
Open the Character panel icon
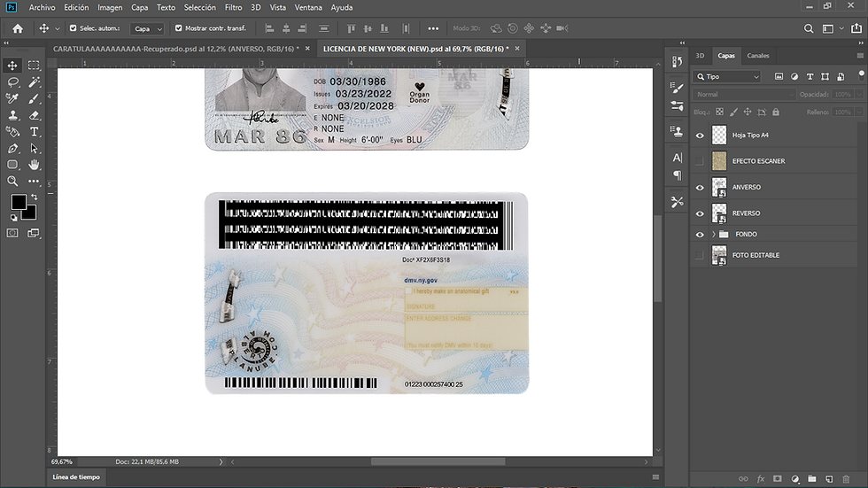point(677,158)
